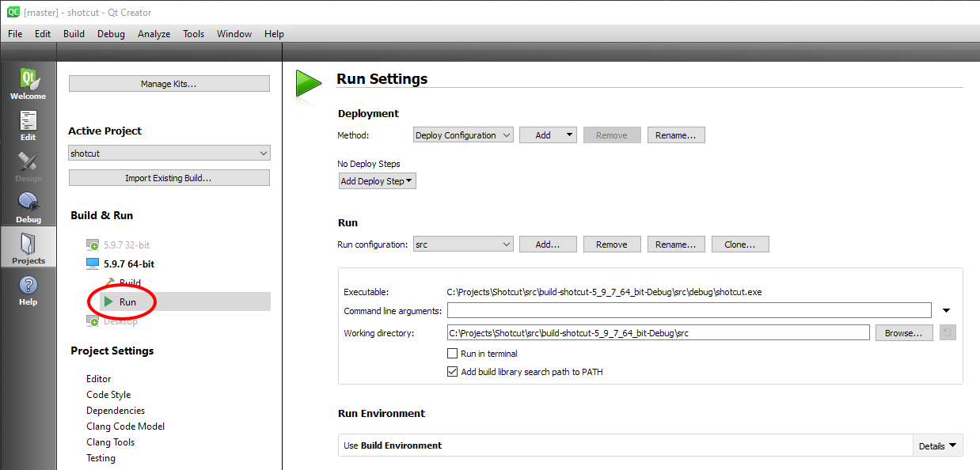Open the Build menu
Screen dimensions: 980x470
coord(74,34)
